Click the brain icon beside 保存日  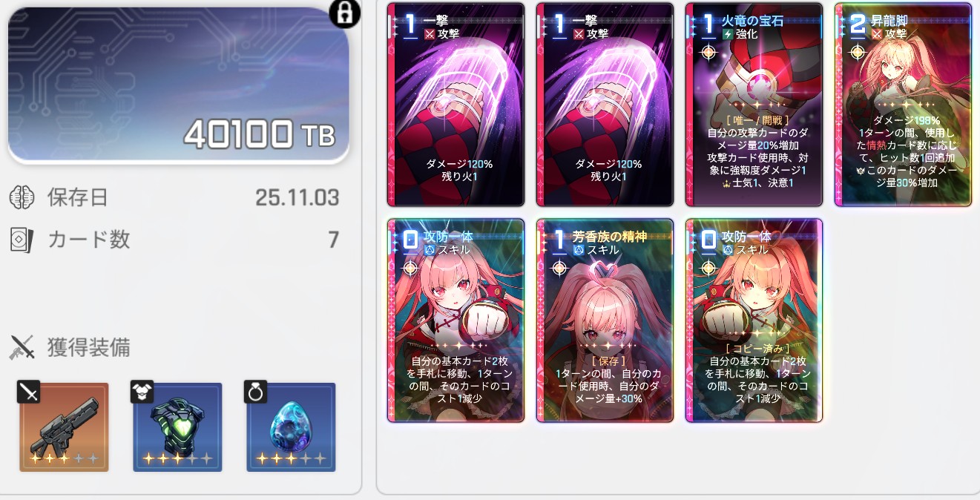coord(22,198)
